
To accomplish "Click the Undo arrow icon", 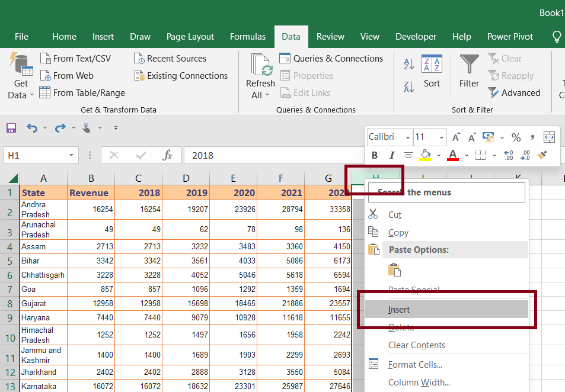I will click(x=32, y=128).
